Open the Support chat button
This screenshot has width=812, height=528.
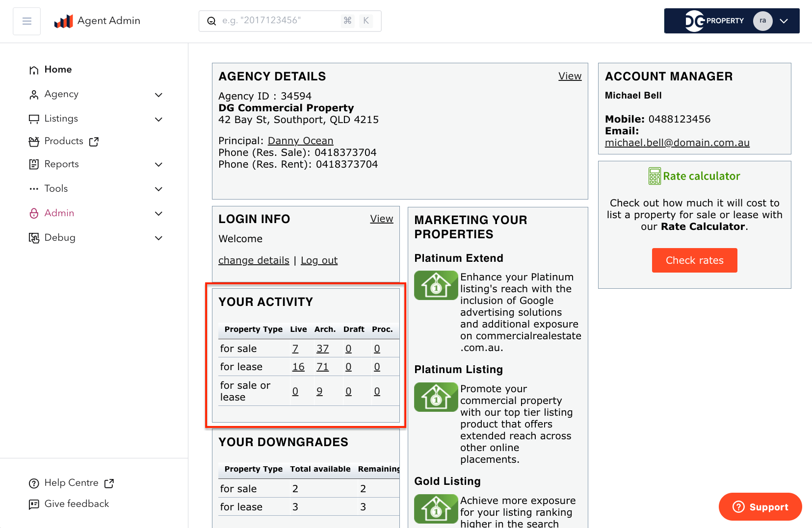pyautogui.click(x=760, y=507)
